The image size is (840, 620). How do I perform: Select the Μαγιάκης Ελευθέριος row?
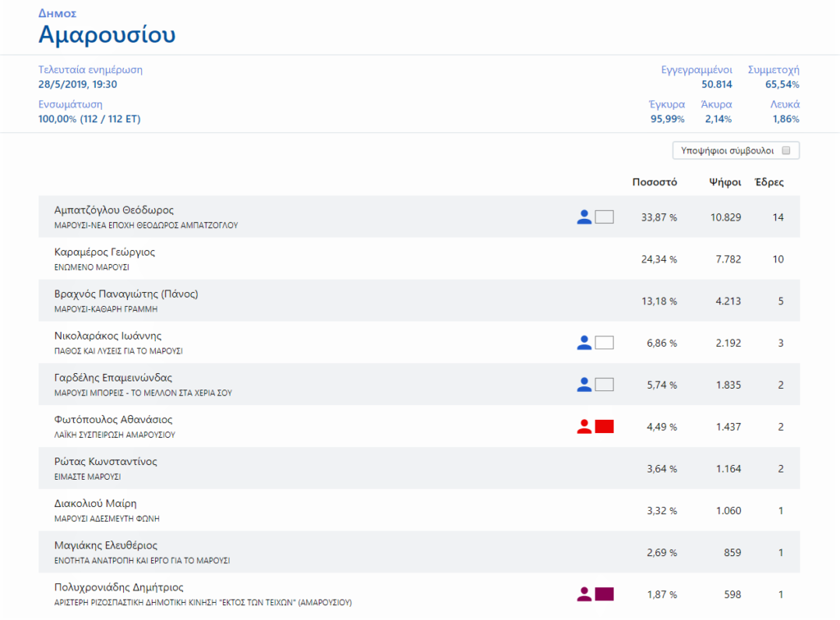pos(105,545)
